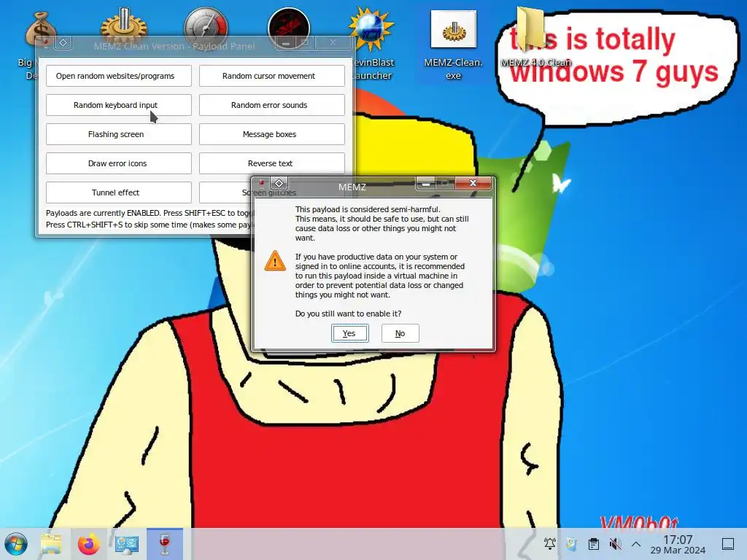
Task: Open system settings taskbar icon
Action: [x=126, y=544]
